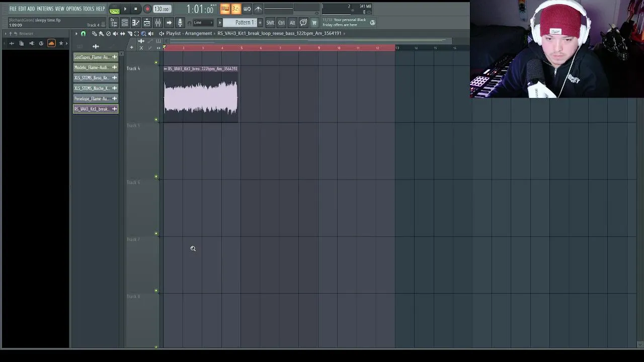Select the RS_VAH3_Kit1 audio clip waveform

coord(201,97)
